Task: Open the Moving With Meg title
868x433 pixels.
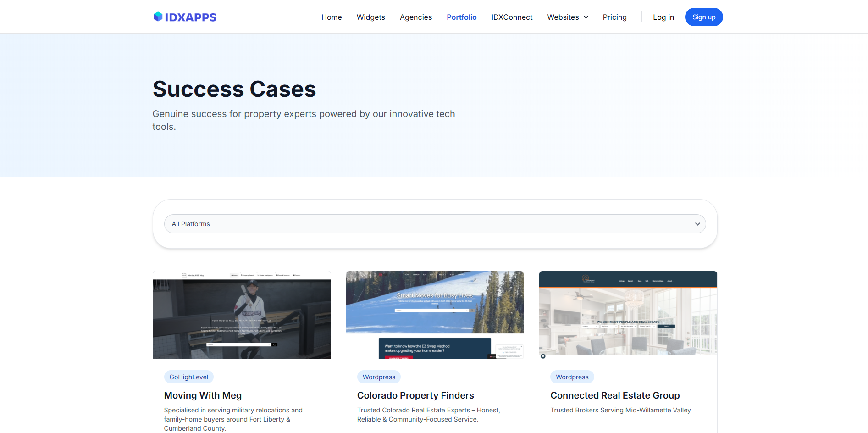Action: pos(203,395)
